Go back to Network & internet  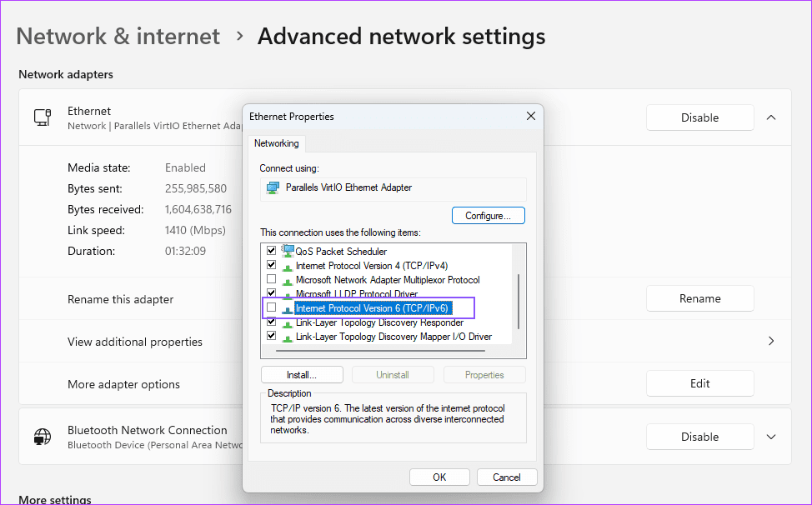click(118, 36)
